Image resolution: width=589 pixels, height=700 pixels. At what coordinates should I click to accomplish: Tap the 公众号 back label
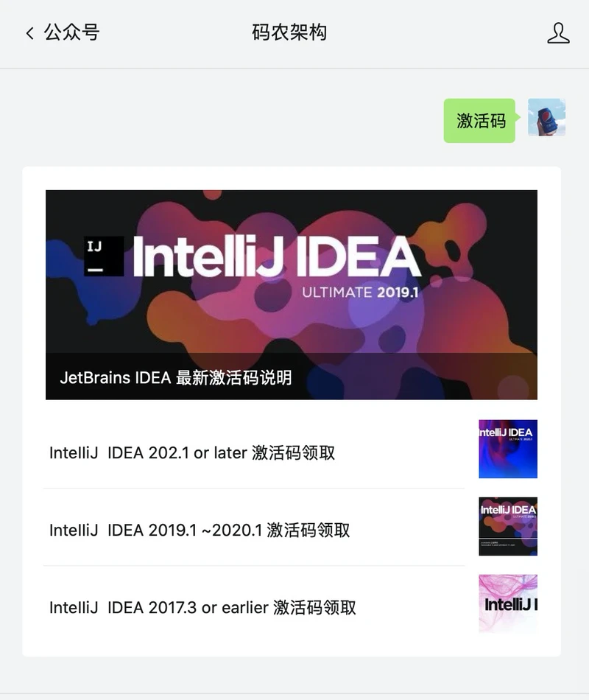click(71, 32)
